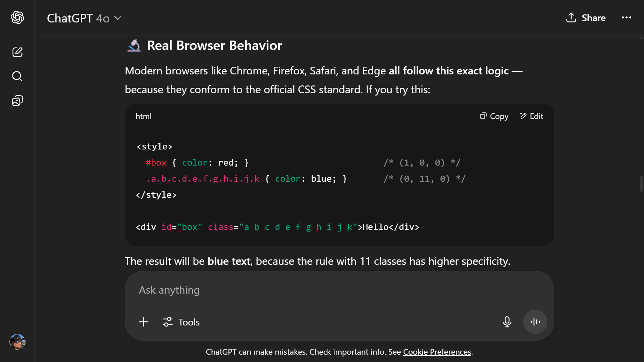Image resolution: width=644 pixels, height=362 pixels.
Task: Edit the html code block
Action: coord(532,116)
